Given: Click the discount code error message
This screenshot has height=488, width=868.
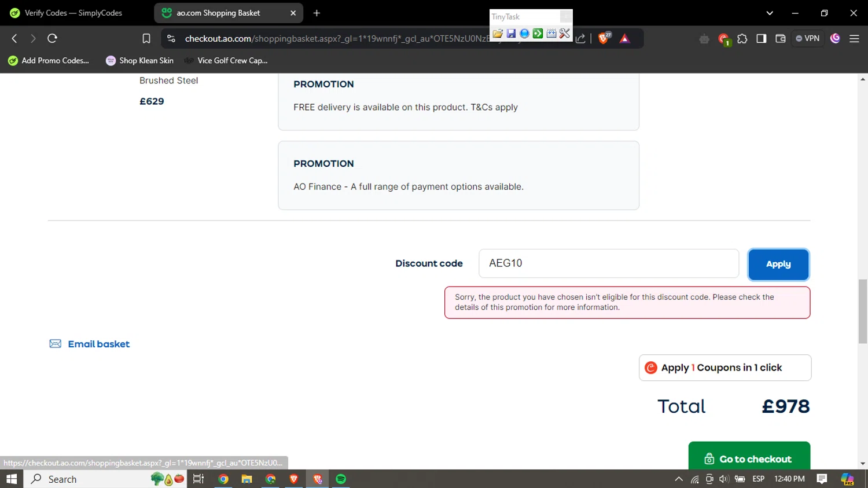Looking at the screenshot, I should (x=627, y=302).
